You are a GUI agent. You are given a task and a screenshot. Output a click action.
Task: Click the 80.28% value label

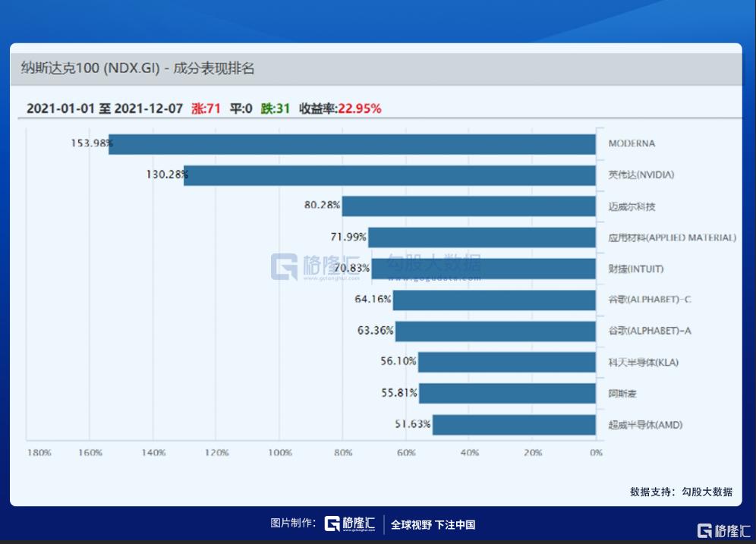tap(322, 205)
